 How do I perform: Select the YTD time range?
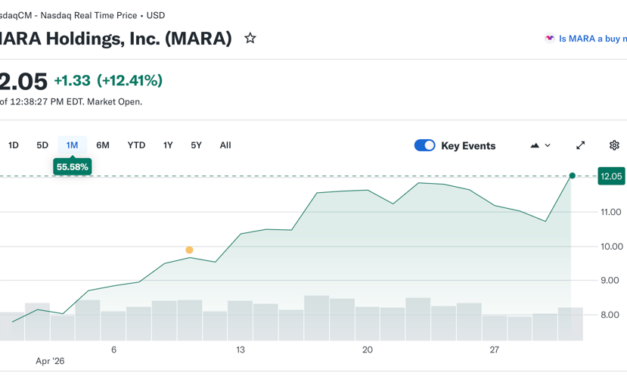[x=136, y=145]
